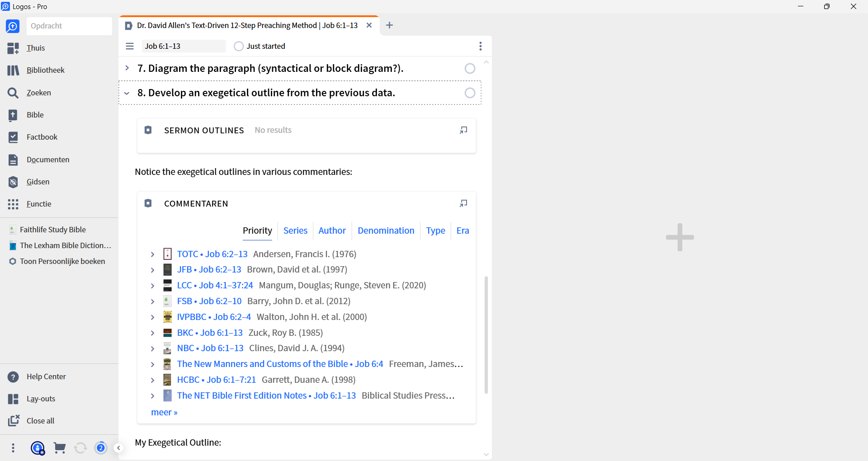
Task: Open Faithlife Study Bible shortcut
Action: point(53,230)
